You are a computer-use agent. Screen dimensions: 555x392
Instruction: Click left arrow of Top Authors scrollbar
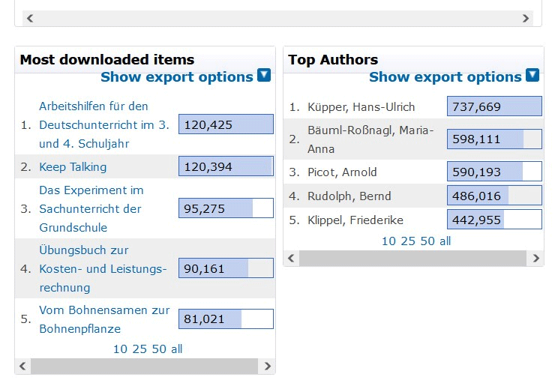(291, 258)
